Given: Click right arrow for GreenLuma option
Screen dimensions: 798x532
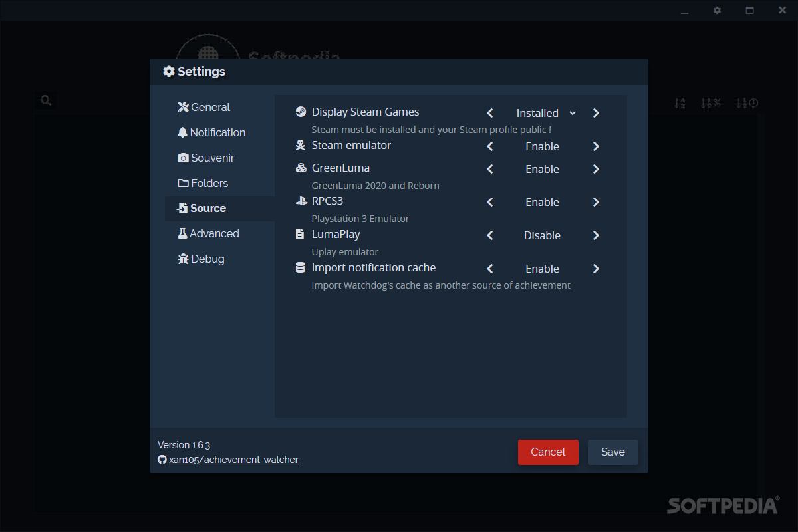Looking at the screenshot, I should click(x=596, y=169).
